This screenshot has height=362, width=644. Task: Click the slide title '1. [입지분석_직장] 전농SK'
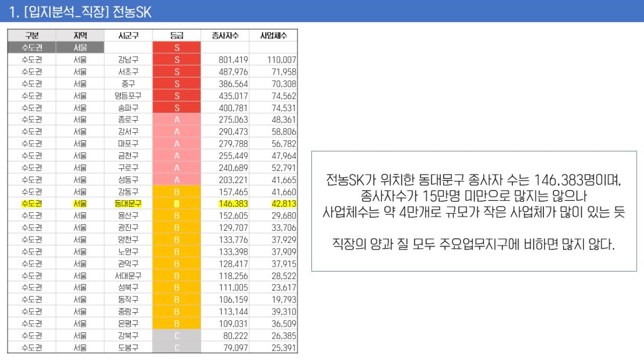80,11
